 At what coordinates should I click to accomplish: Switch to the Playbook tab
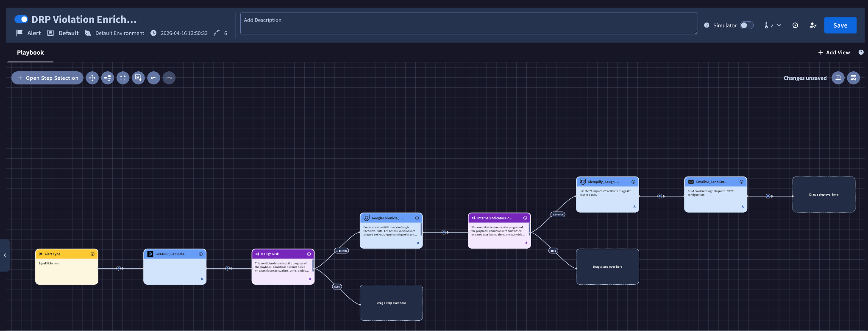30,53
